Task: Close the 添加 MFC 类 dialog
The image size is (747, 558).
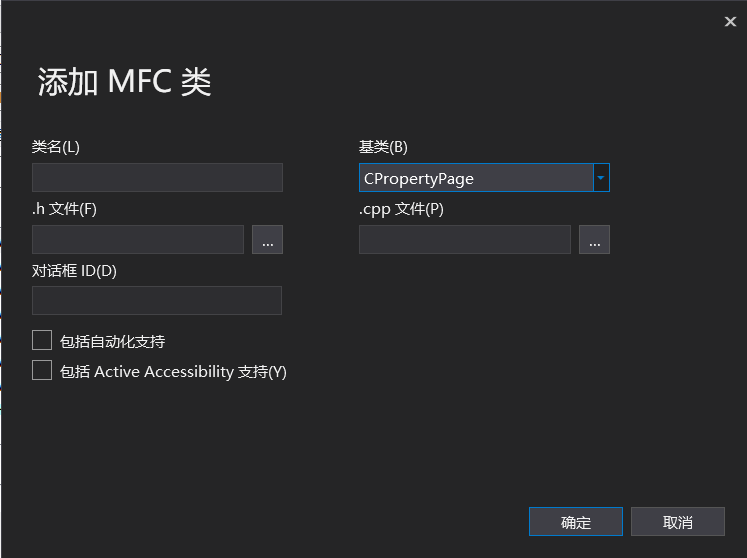Action: pos(730,22)
